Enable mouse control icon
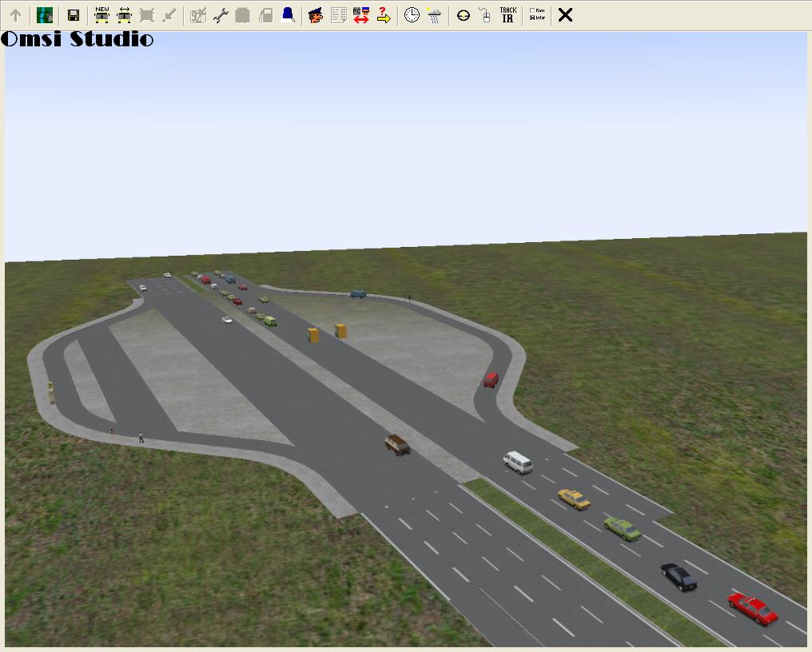 tap(484, 15)
